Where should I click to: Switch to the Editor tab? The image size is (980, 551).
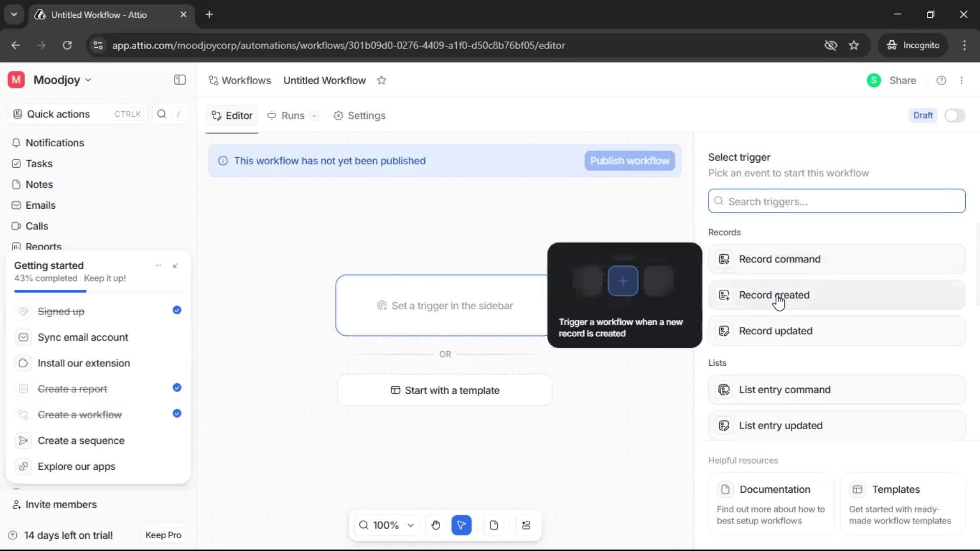tap(231, 115)
